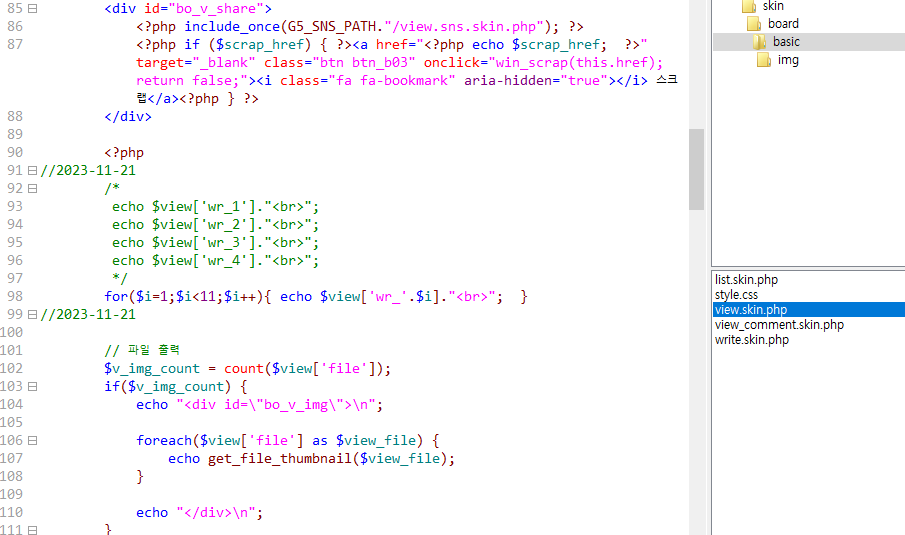Open style.css in file list
The width and height of the screenshot is (905, 535).
736,295
